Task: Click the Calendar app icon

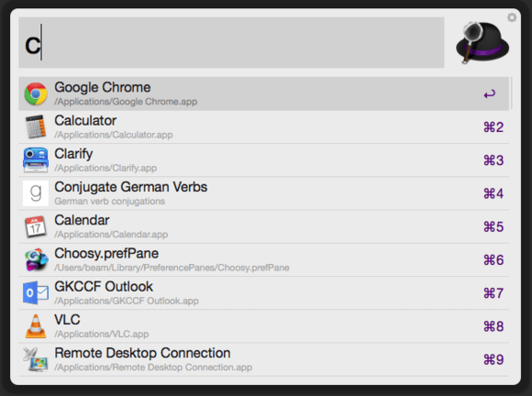Action: (x=36, y=226)
